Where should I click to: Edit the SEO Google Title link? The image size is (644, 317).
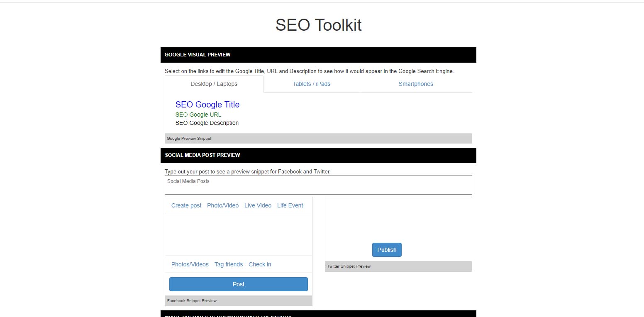(207, 105)
